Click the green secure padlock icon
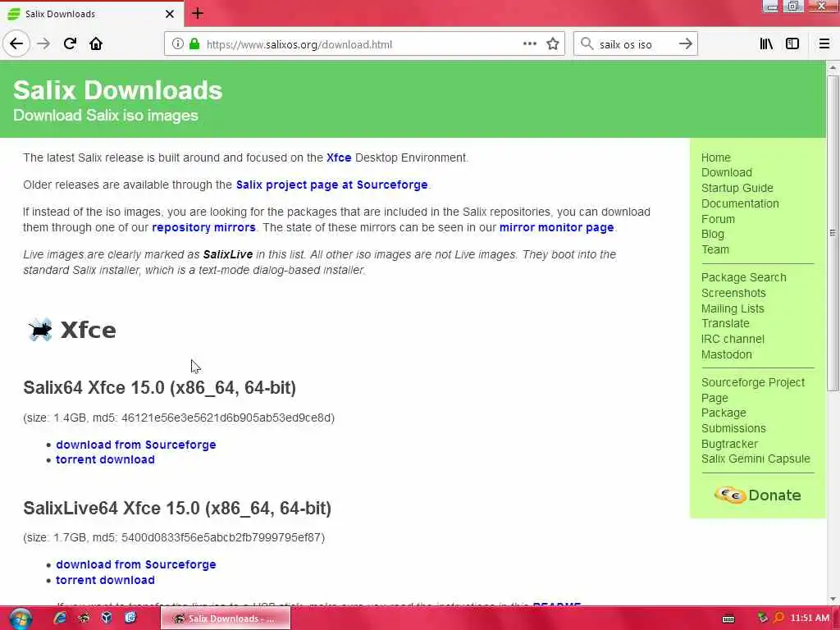 [194, 44]
